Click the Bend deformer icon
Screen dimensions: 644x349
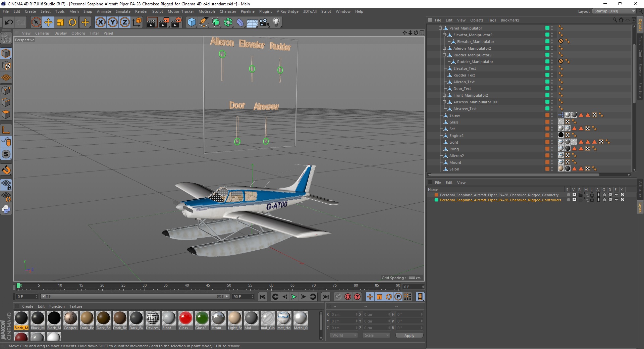point(240,22)
